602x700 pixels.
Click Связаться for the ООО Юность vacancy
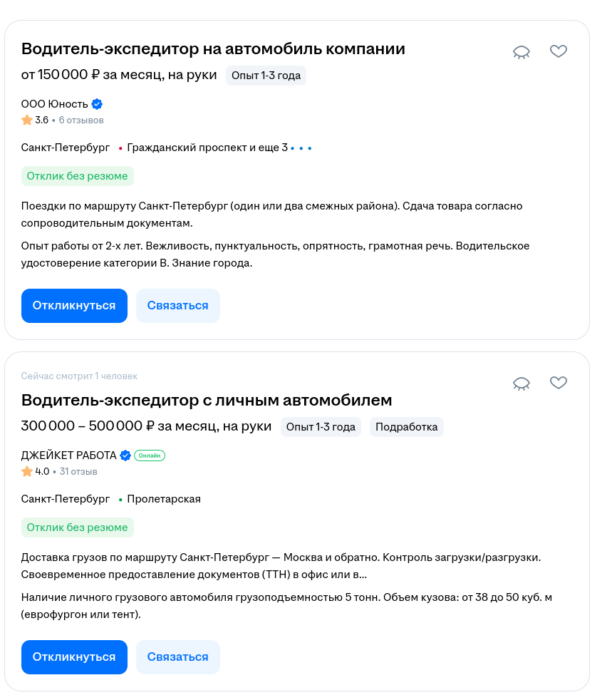click(x=177, y=306)
